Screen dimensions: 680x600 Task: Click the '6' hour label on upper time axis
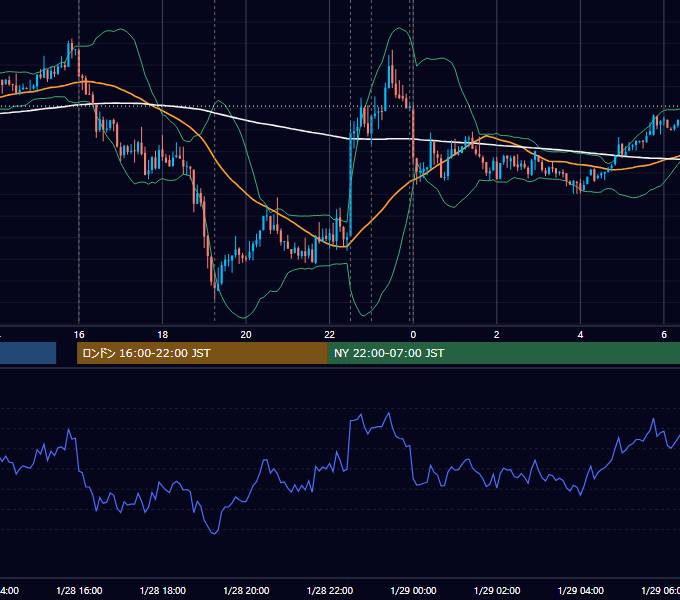coord(664,335)
